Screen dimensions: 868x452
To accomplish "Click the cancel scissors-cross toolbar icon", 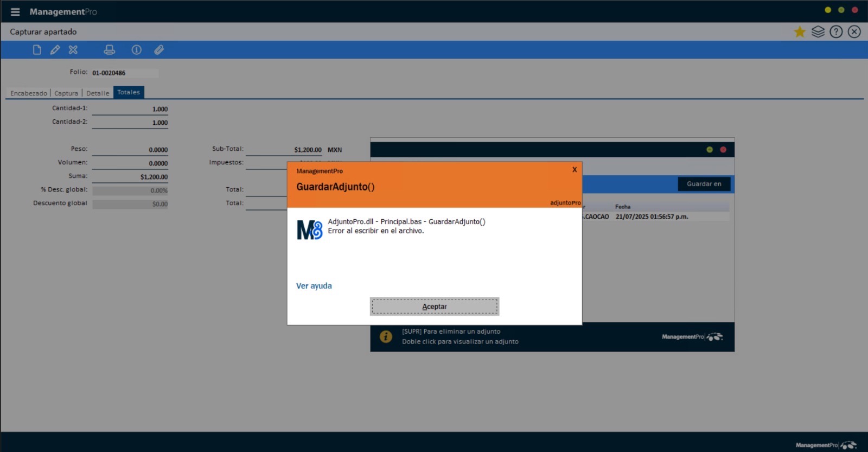I will point(73,50).
